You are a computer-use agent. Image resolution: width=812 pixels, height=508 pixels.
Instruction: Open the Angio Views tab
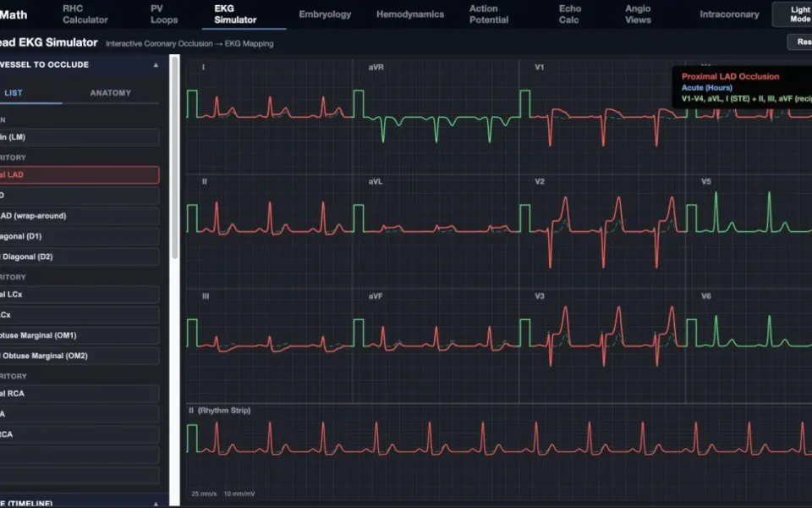(638, 14)
